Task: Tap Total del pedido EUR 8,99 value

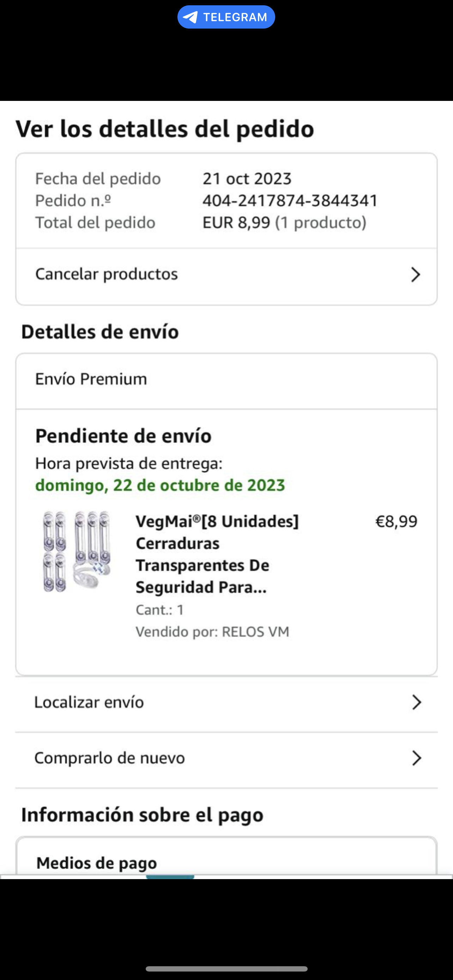Action: [236, 223]
